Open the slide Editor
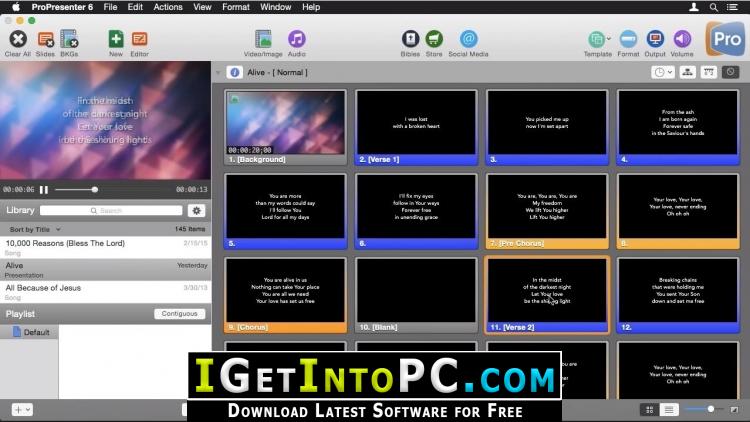 (x=139, y=39)
